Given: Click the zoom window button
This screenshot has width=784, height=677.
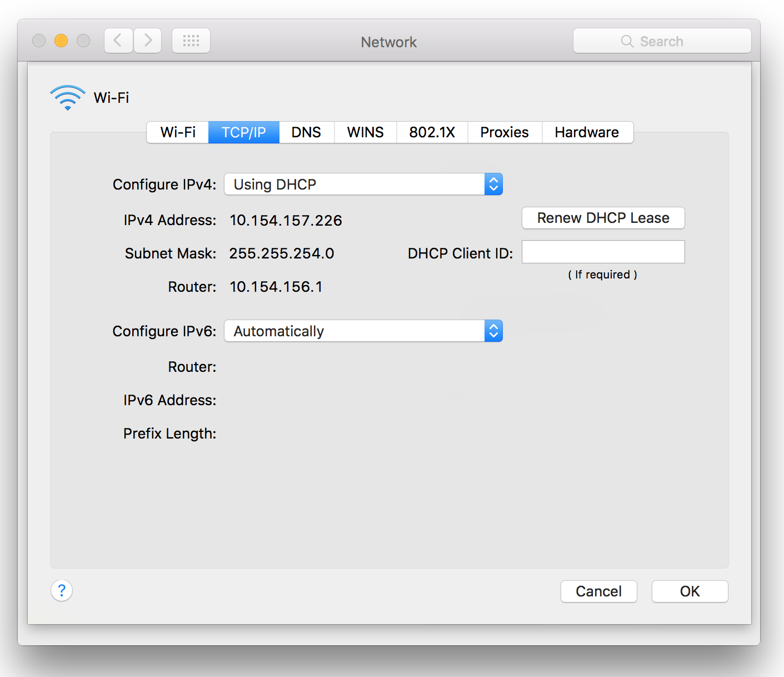Looking at the screenshot, I should [83, 40].
